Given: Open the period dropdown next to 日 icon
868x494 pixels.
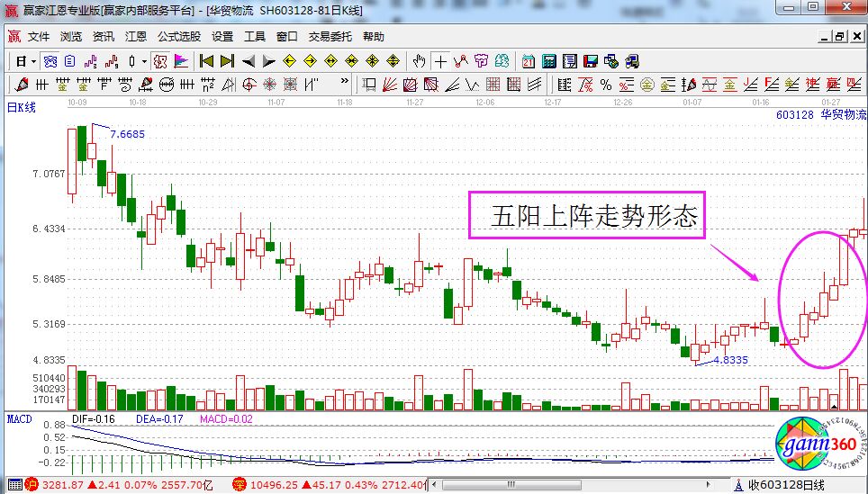Looking at the screenshot, I should [33, 61].
